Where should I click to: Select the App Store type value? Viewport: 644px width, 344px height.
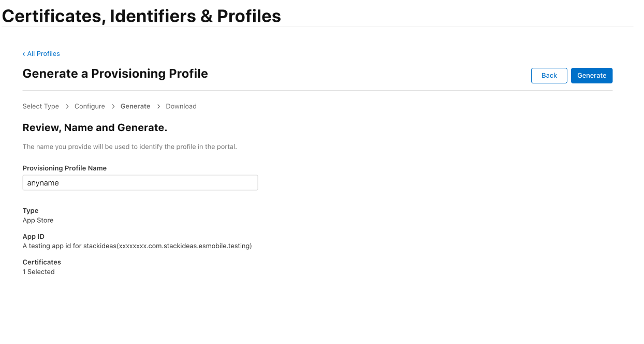point(38,220)
